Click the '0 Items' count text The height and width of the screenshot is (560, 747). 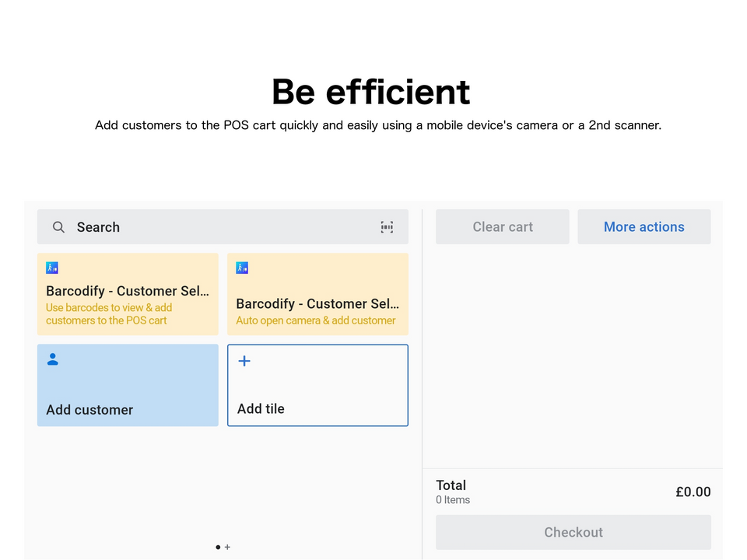click(x=453, y=500)
